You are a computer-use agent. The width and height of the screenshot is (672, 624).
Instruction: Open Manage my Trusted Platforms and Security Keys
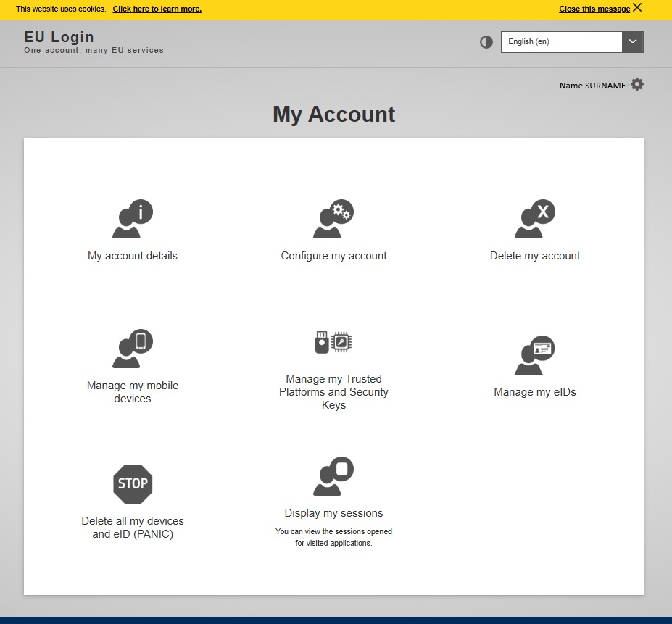333,342
